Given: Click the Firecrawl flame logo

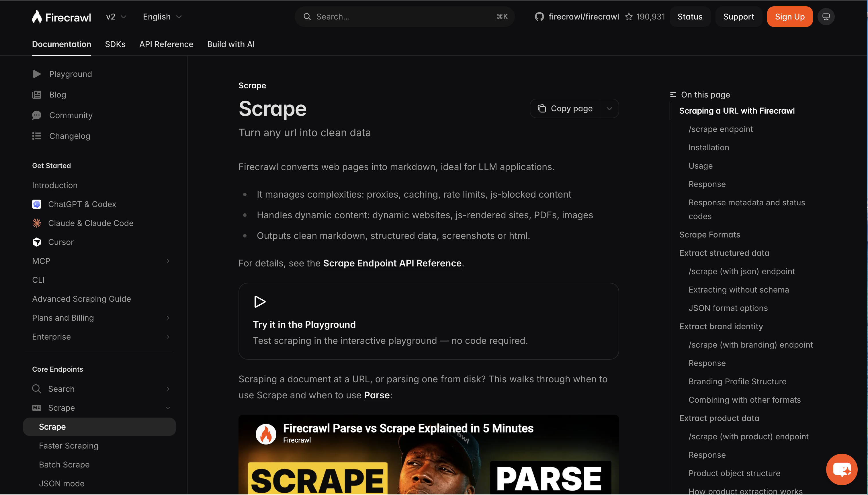Looking at the screenshot, I should (x=62, y=17).
